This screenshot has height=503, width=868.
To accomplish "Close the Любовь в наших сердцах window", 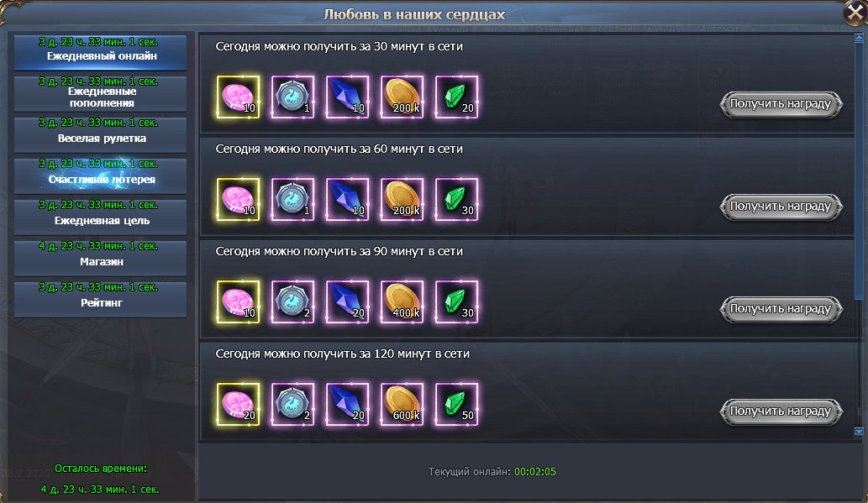I will [855, 13].
